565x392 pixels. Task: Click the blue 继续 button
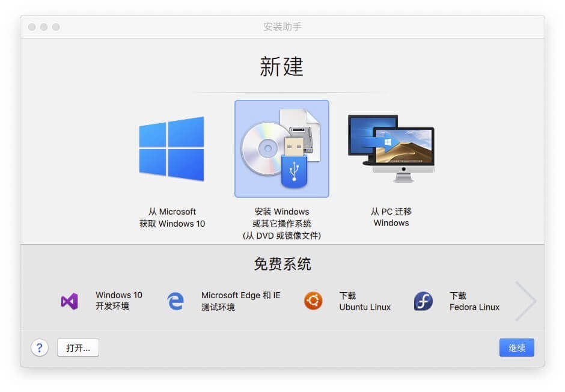point(517,348)
